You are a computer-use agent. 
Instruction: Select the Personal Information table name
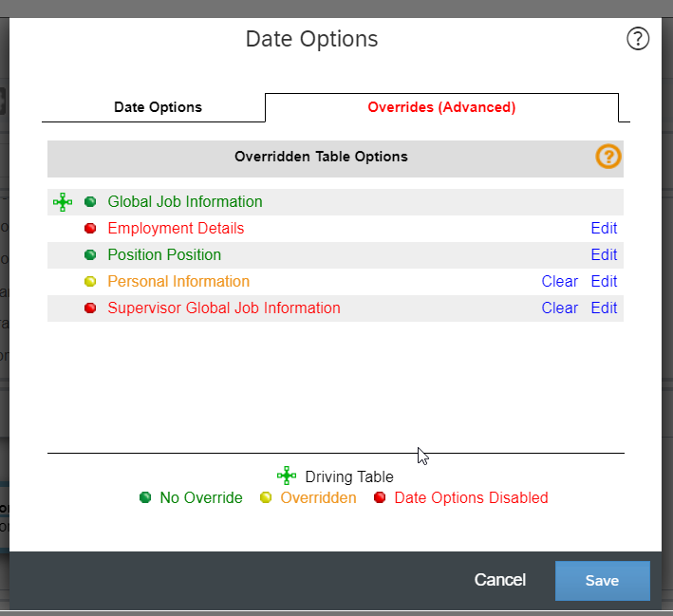coord(178,282)
